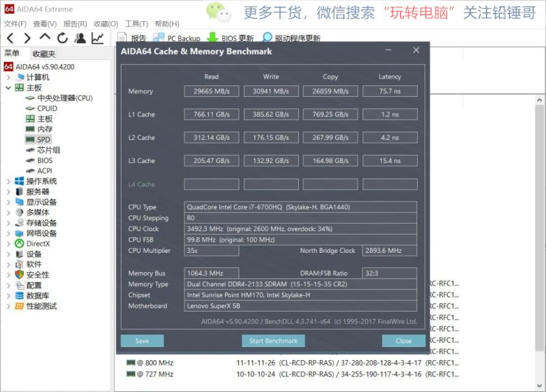The height and width of the screenshot is (392, 546).
Task: Select the 中央处理器(CPU) icon item
Action: [30, 98]
